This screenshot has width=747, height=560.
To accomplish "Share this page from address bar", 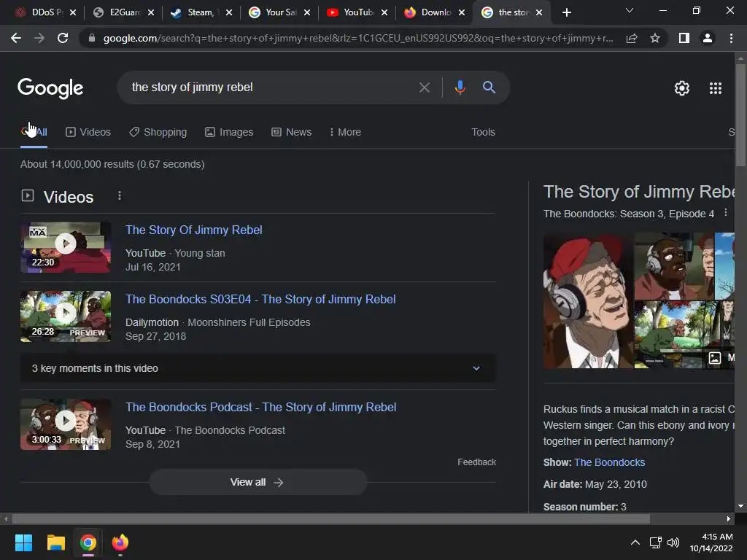I will pos(632,38).
